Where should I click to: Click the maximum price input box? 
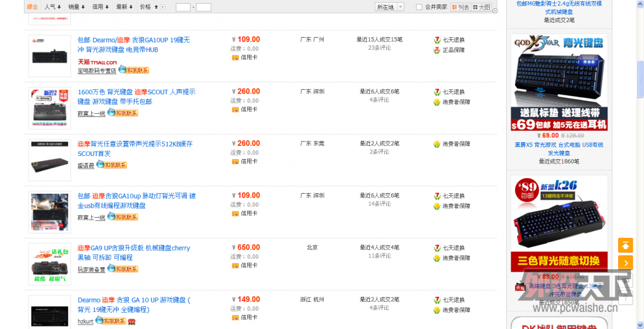(204, 7)
